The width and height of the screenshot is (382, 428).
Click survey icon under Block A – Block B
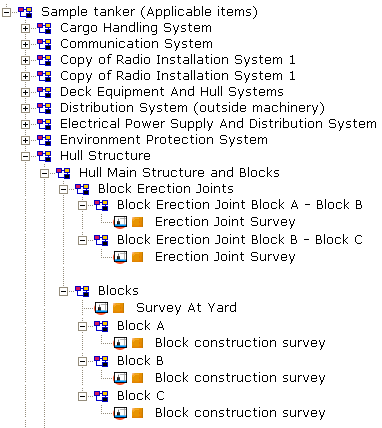pyautogui.click(x=120, y=222)
